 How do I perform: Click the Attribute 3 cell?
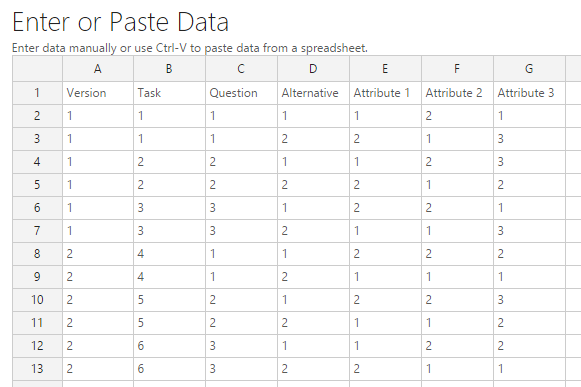tap(529, 93)
